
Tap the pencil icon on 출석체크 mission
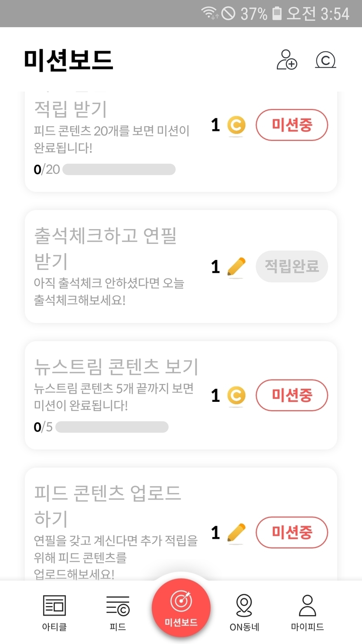coord(236,267)
